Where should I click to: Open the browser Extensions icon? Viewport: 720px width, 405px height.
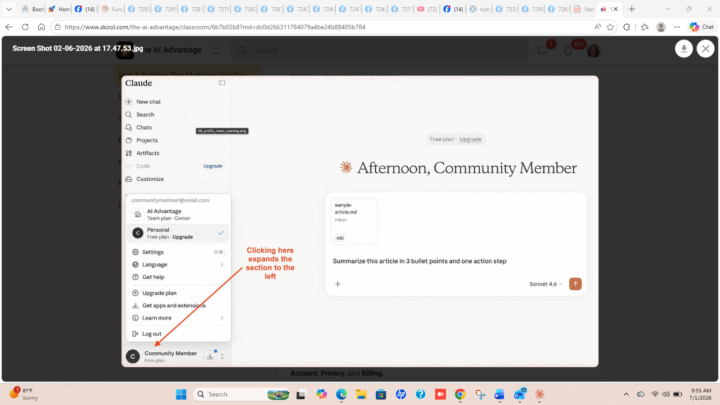[627, 27]
